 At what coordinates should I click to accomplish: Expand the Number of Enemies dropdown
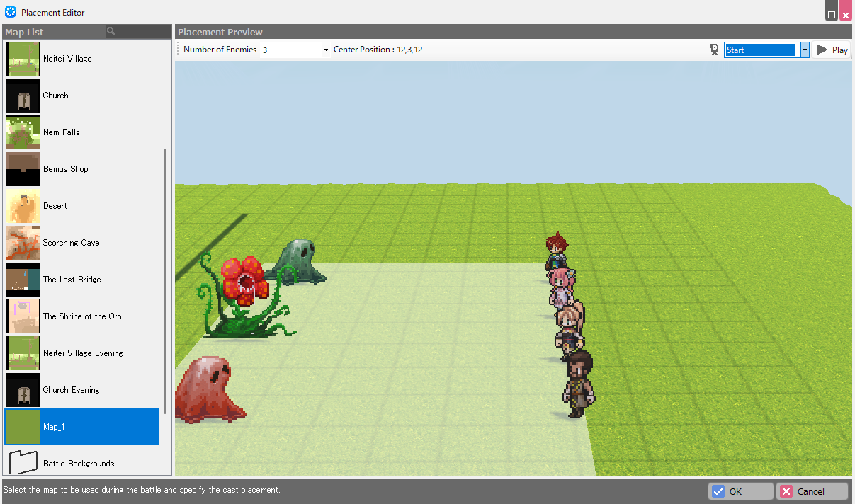(x=326, y=50)
